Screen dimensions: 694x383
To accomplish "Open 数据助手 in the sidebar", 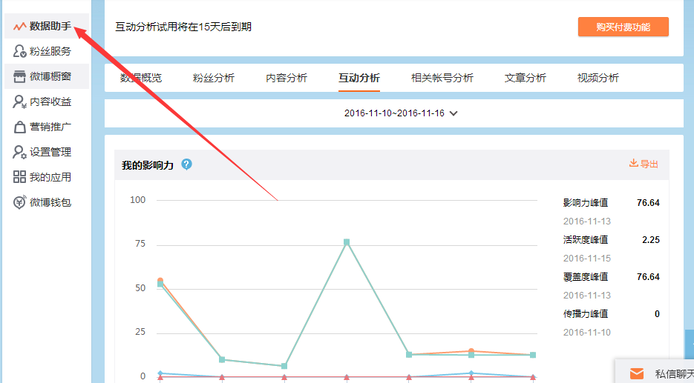I will click(x=47, y=26).
